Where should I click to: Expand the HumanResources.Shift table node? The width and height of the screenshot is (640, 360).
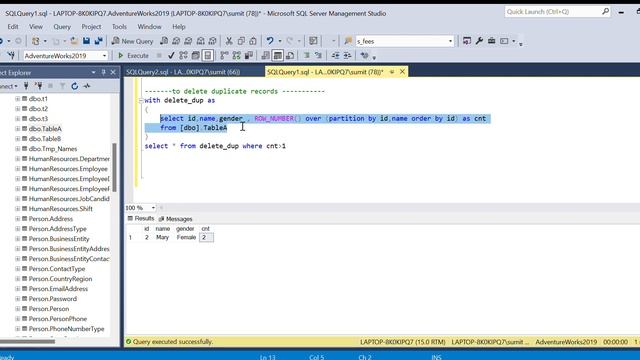click(x=18, y=209)
